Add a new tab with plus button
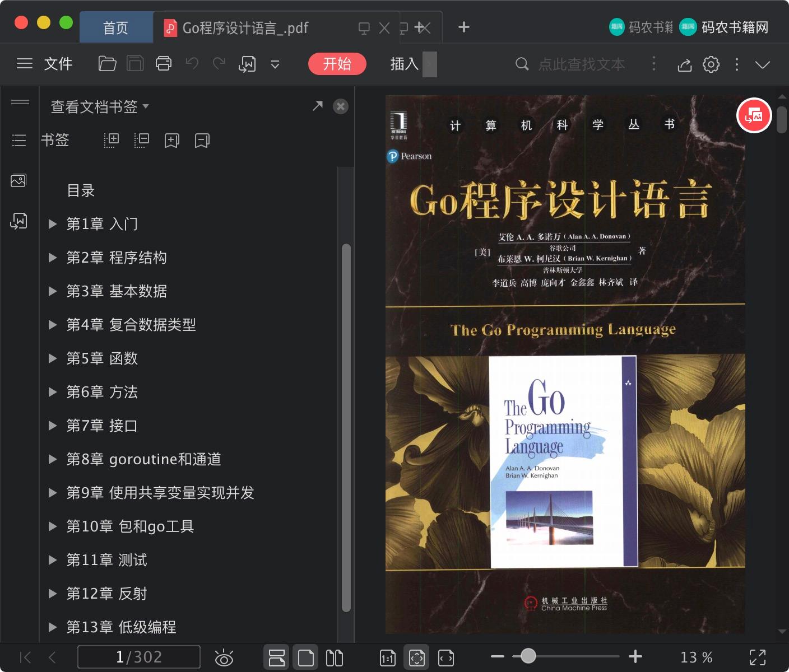Viewport: 789px width, 672px height. (464, 27)
